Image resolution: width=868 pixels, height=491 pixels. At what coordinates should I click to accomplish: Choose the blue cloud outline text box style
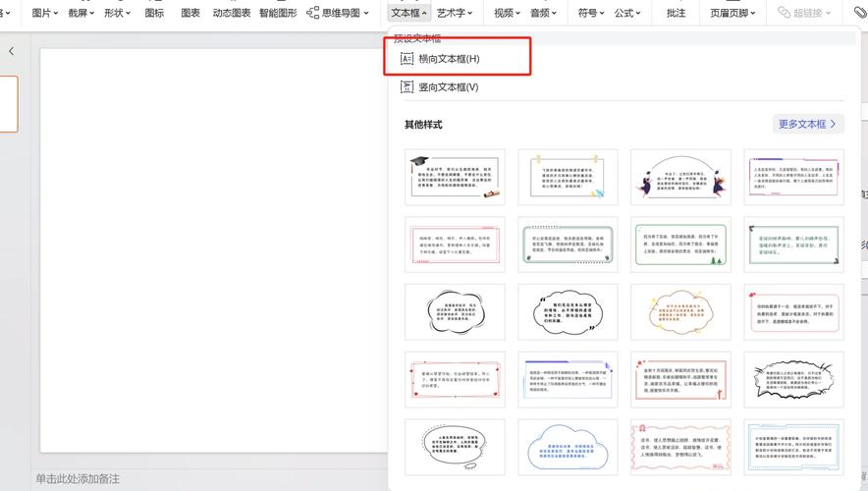tap(568, 447)
